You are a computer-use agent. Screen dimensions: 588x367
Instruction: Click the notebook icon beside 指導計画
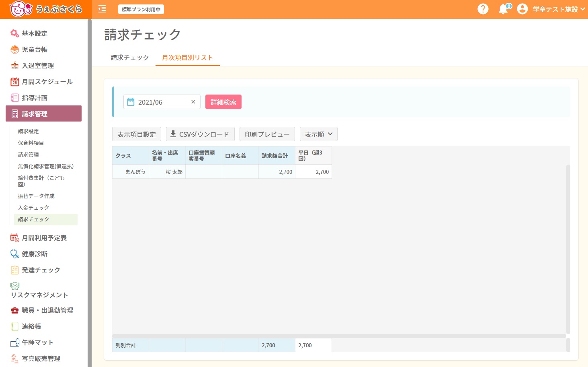pyautogui.click(x=15, y=98)
